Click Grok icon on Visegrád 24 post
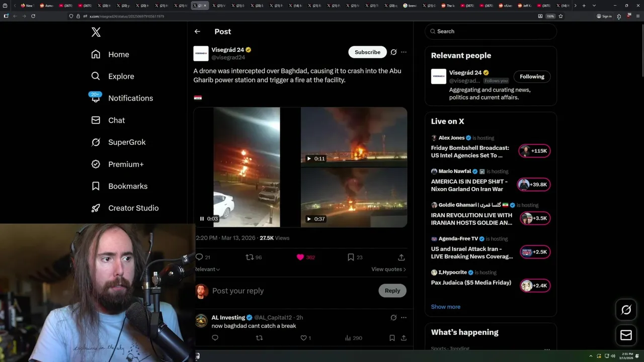Viewport: 644px width, 362px height. [393, 52]
